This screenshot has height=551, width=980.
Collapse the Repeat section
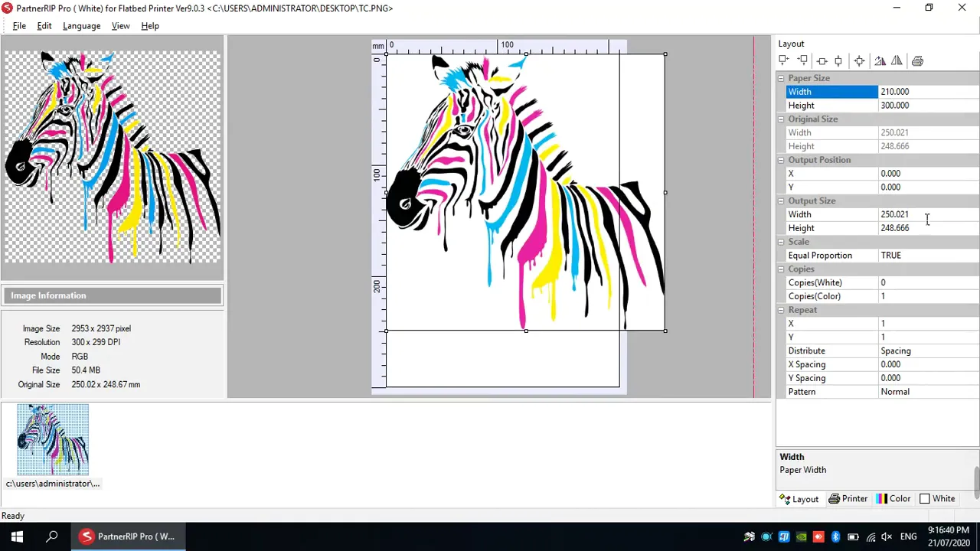pos(781,310)
